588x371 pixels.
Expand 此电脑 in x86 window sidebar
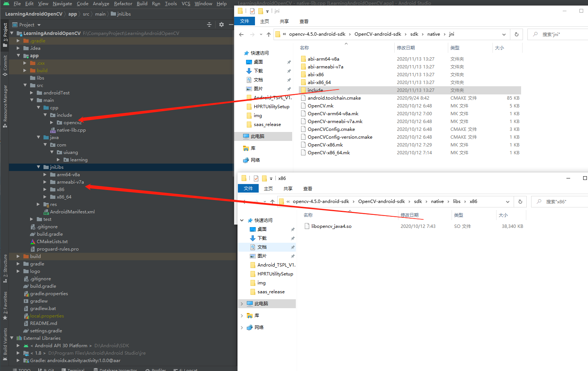[242, 304]
